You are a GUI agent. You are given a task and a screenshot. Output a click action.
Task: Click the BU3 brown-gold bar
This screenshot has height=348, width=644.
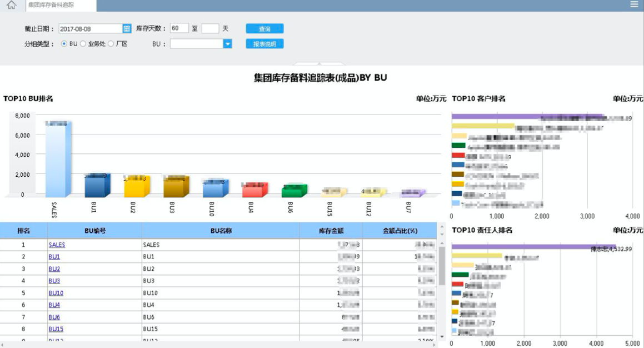tap(176, 187)
